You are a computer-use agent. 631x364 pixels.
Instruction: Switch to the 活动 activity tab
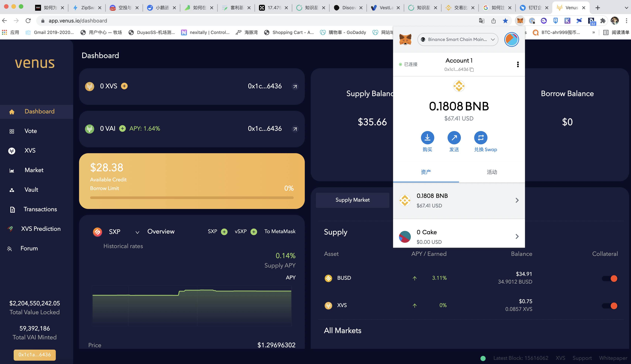(492, 172)
